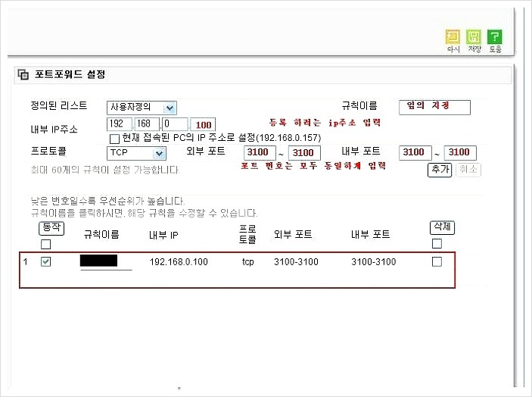532x397 pixels.
Task: Click the first IP octet field 192
Action: click(120, 124)
